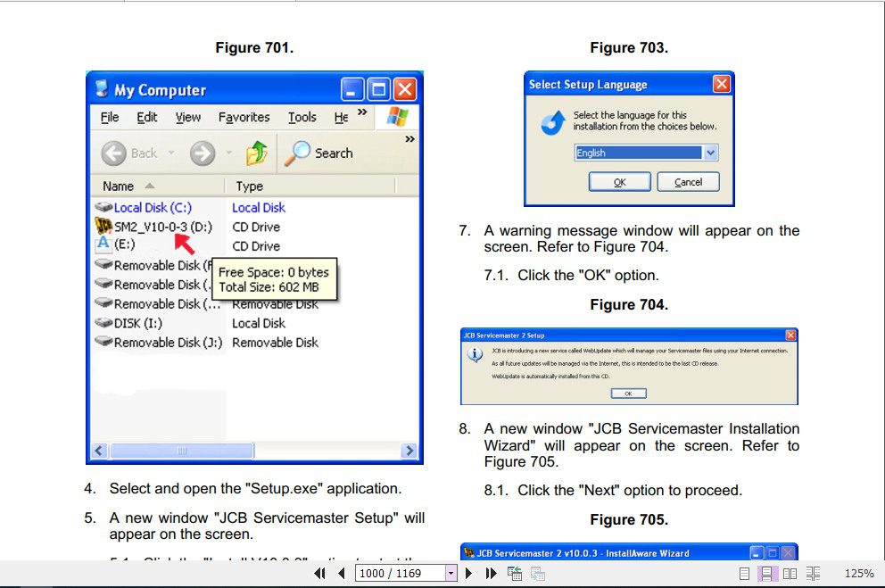Click the info icon in the Servicemaster warning
Image resolution: width=885 pixels, height=588 pixels.
(x=476, y=355)
